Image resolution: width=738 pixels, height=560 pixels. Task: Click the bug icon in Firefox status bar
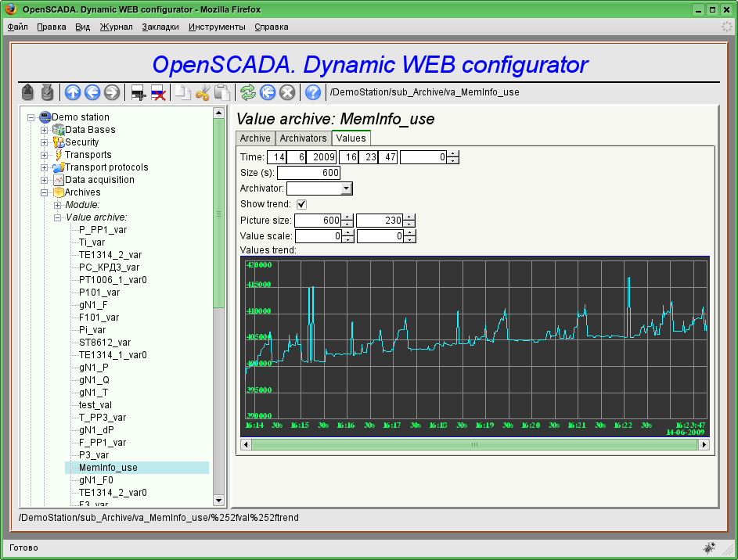point(709,547)
